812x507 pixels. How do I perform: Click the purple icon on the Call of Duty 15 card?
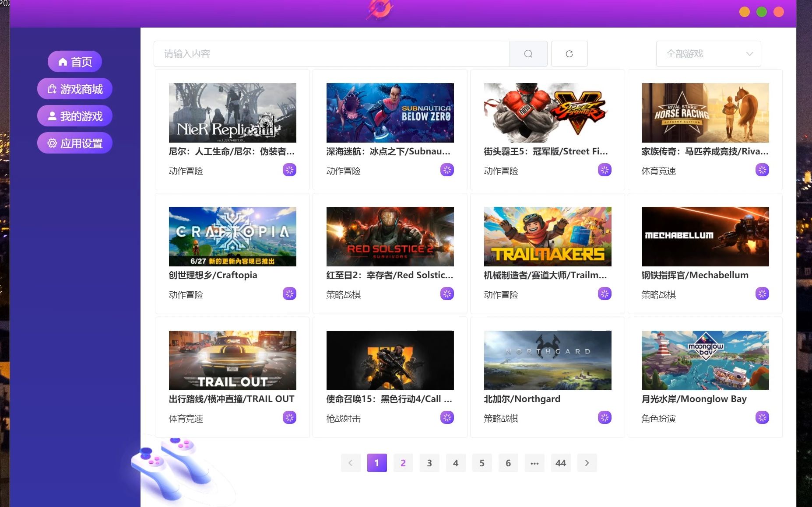click(x=447, y=417)
